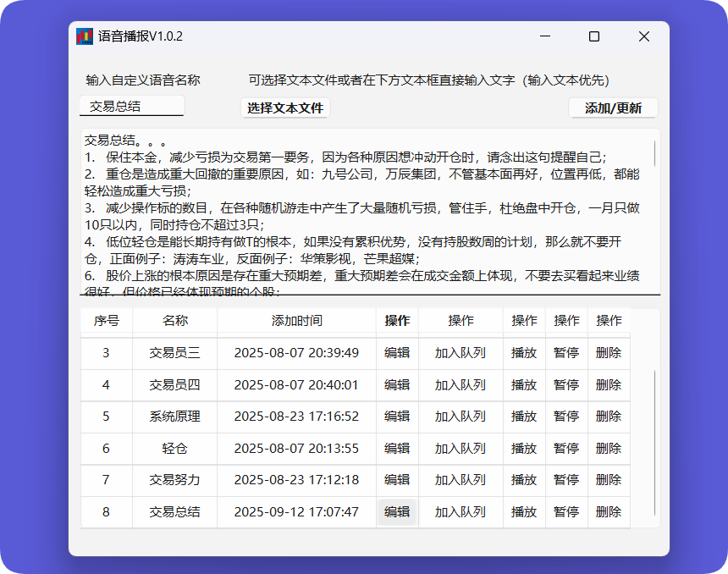
Task: Pause the 交易努力 voice entry
Action: tap(566, 480)
